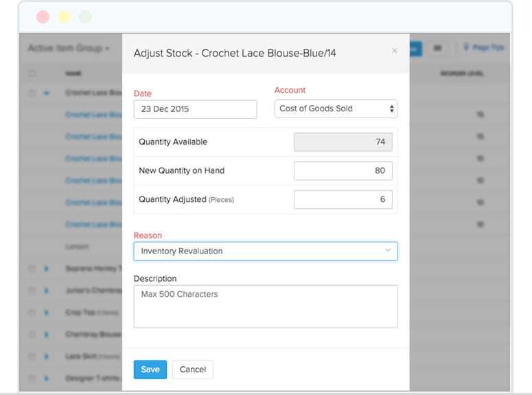Image resolution: width=532 pixels, height=395 pixels.
Task: Click the Date field showing 23 Dec 2015
Action: [195, 109]
